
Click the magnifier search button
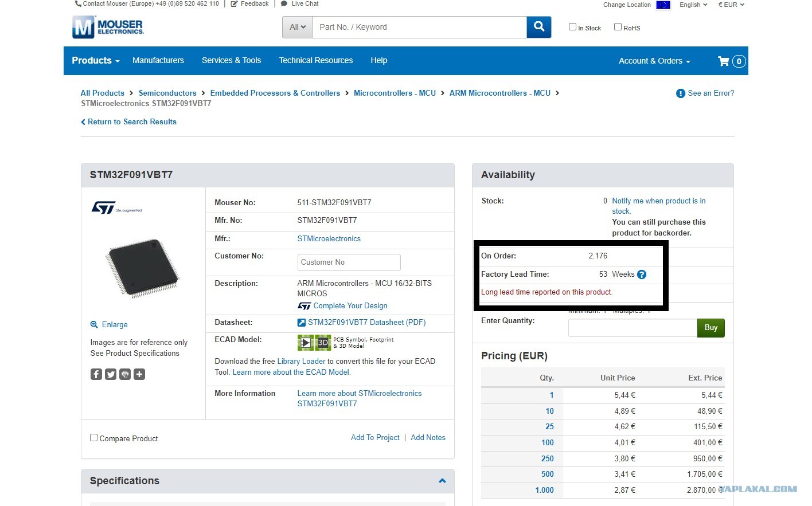[x=539, y=27]
